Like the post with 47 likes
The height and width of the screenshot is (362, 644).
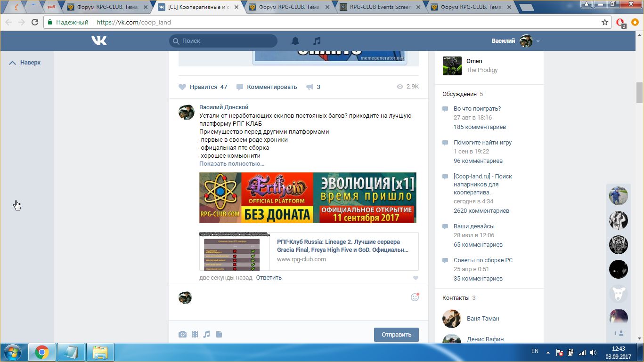pos(203,87)
